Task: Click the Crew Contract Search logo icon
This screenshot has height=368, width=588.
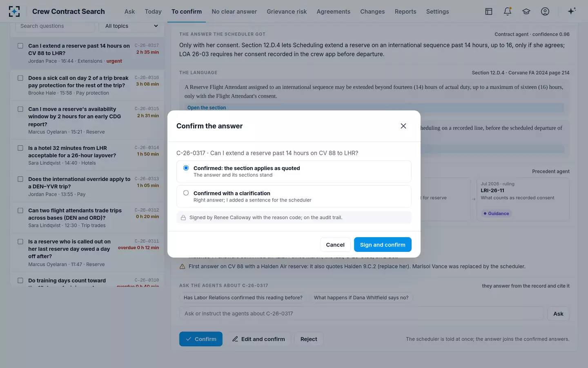Action: tap(14, 11)
